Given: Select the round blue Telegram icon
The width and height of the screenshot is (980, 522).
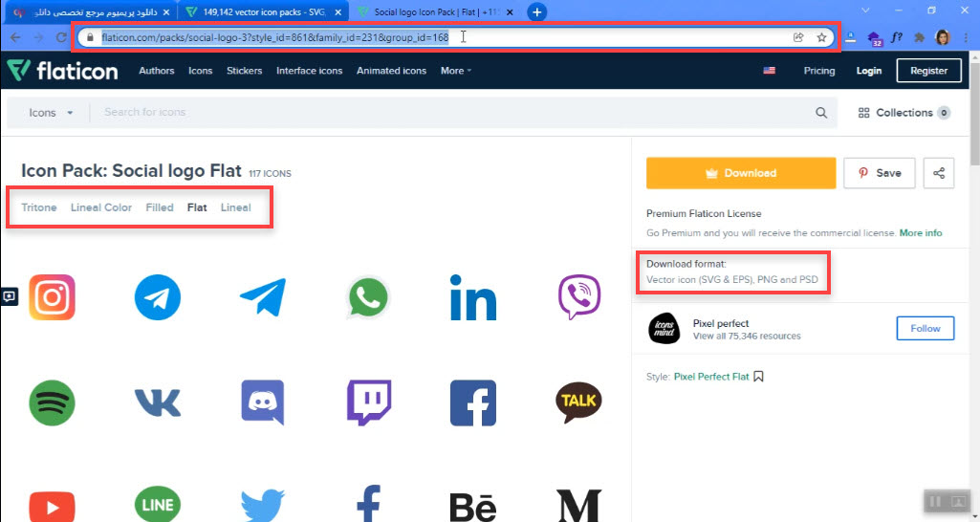Looking at the screenshot, I should pyautogui.click(x=158, y=297).
